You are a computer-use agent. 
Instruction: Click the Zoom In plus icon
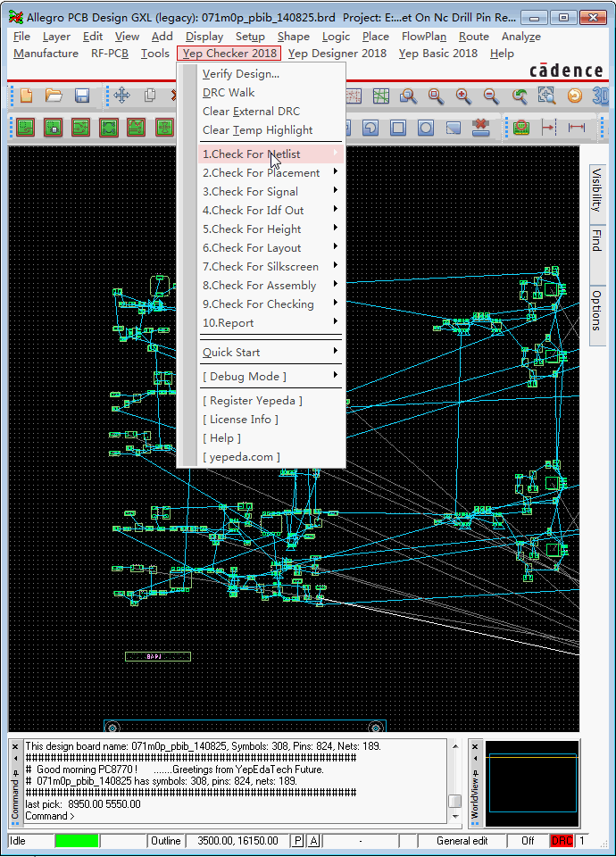click(463, 96)
